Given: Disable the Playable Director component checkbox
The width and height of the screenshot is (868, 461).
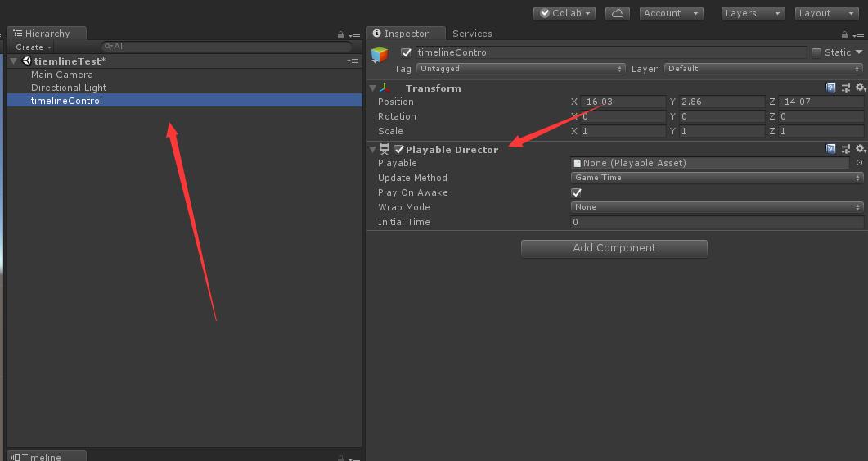Looking at the screenshot, I should tap(398, 149).
